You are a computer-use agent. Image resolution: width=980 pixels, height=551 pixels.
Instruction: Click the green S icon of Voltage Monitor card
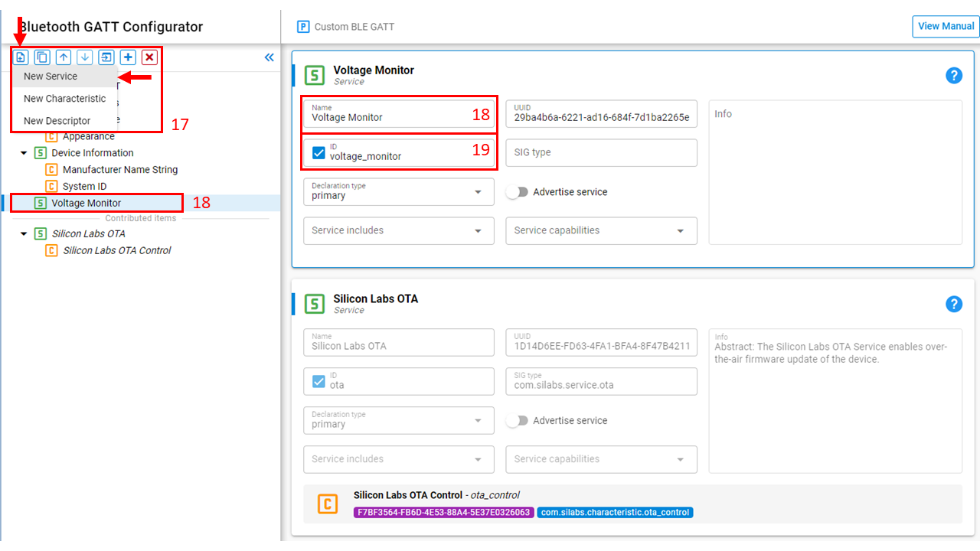click(x=314, y=75)
